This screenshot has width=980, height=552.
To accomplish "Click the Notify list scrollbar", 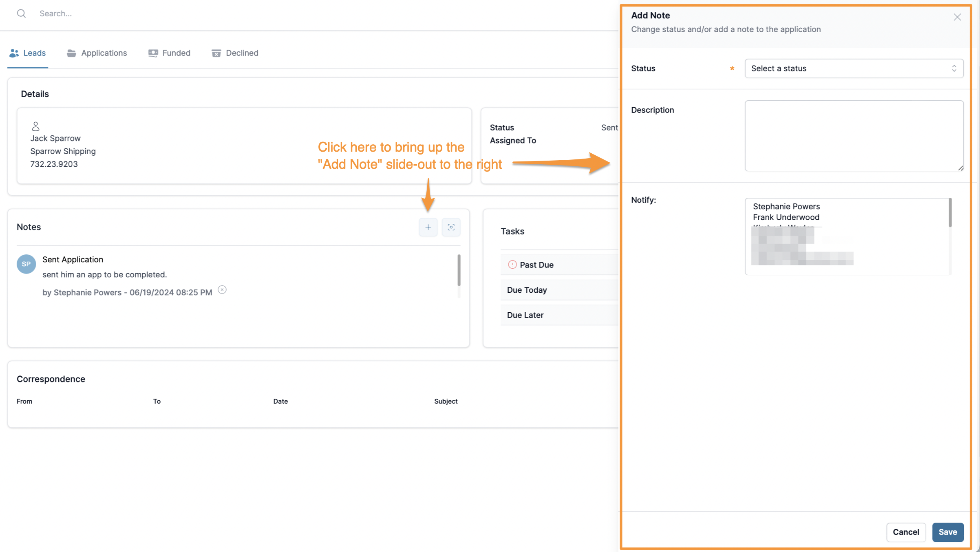I will coord(950,213).
